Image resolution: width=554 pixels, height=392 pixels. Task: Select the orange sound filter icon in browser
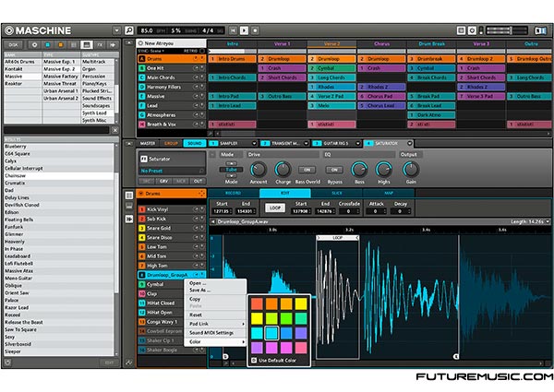pos(60,45)
